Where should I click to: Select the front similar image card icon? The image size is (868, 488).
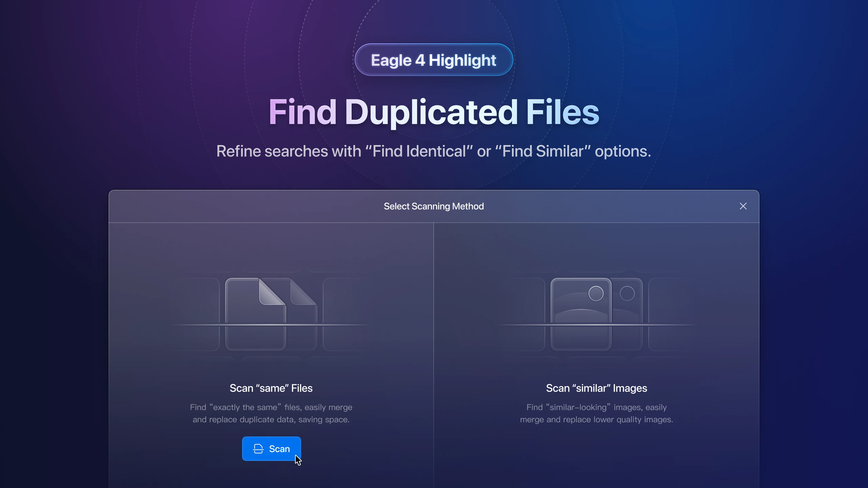[581, 314]
